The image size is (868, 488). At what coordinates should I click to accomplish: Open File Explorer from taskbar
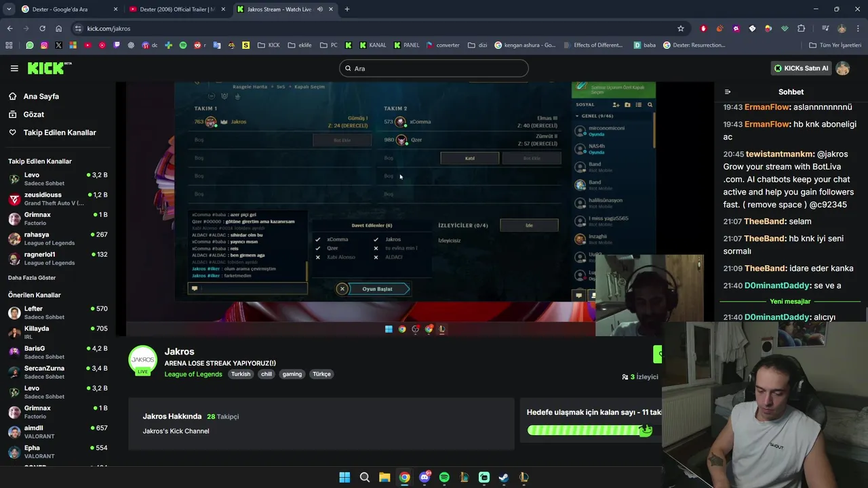[x=384, y=477]
